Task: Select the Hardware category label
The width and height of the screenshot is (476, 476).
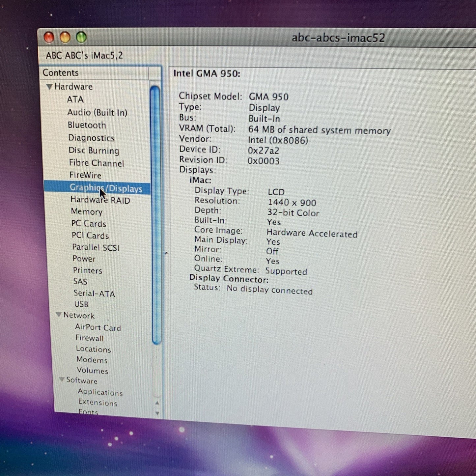Action: 73,87
